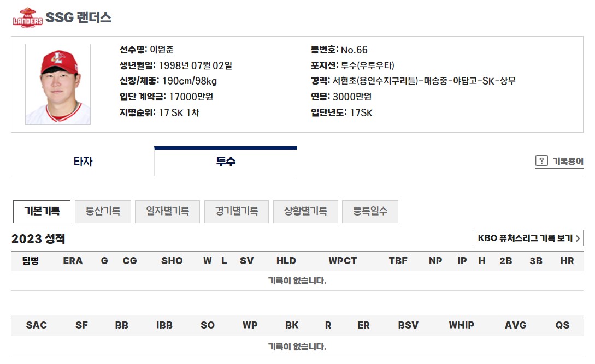595x364 pixels.
Task: Click the ERA column header
Action: [74, 261]
